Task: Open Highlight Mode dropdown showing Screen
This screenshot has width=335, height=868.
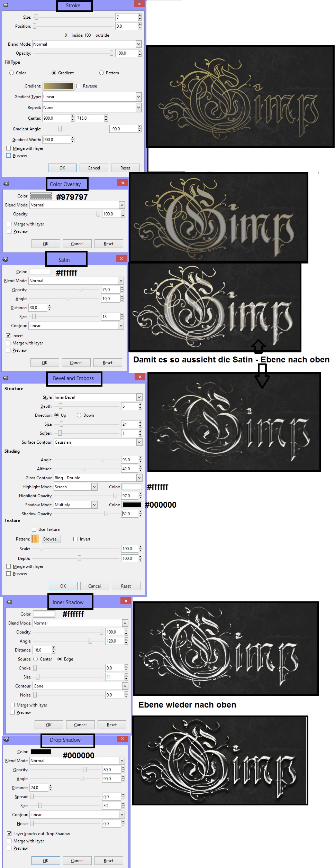Action: point(75,487)
